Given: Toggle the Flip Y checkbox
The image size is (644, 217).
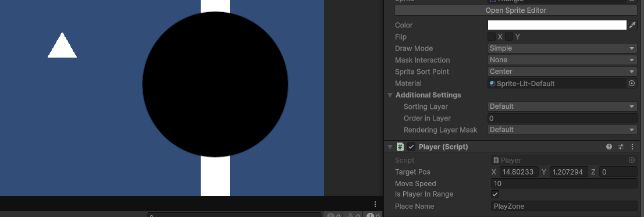Looking at the screenshot, I should (509, 37).
